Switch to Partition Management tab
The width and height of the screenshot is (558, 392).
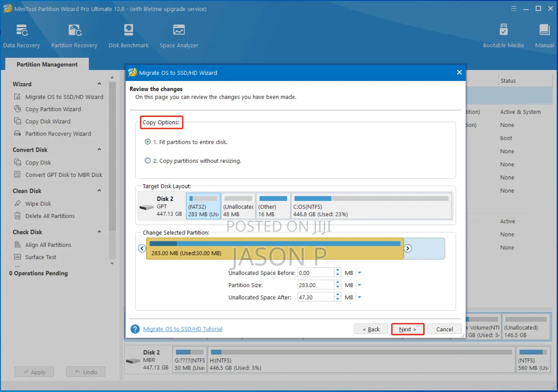pos(47,65)
